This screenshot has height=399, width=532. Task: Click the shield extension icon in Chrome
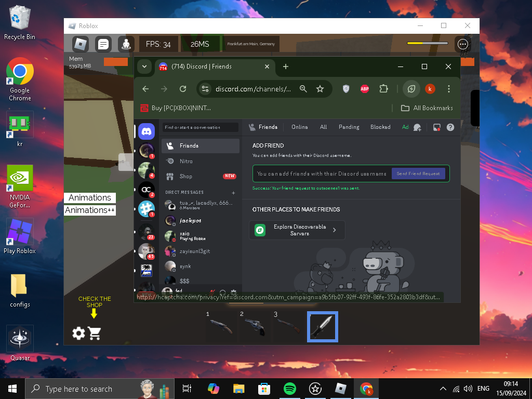(x=346, y=89)
